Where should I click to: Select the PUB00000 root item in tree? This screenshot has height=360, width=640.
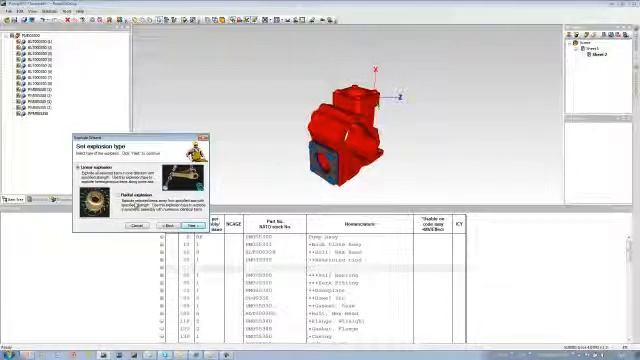[31, 36]
